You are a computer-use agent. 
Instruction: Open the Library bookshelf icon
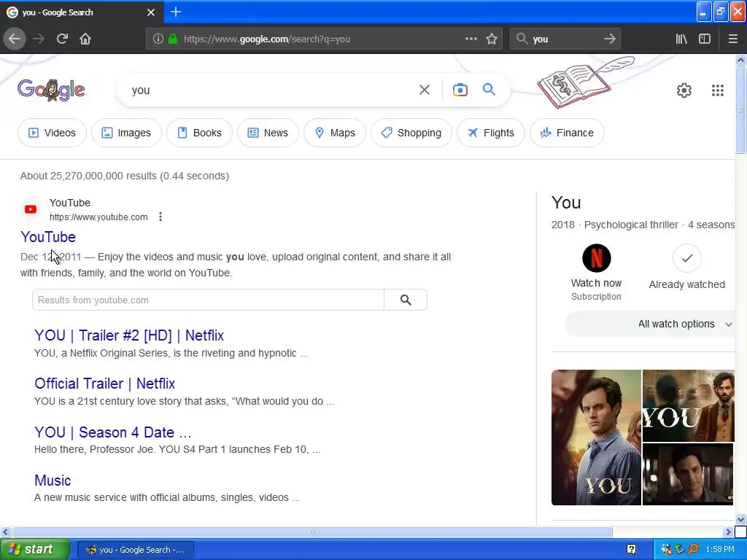pyautogui.click(x=681, y=39)
